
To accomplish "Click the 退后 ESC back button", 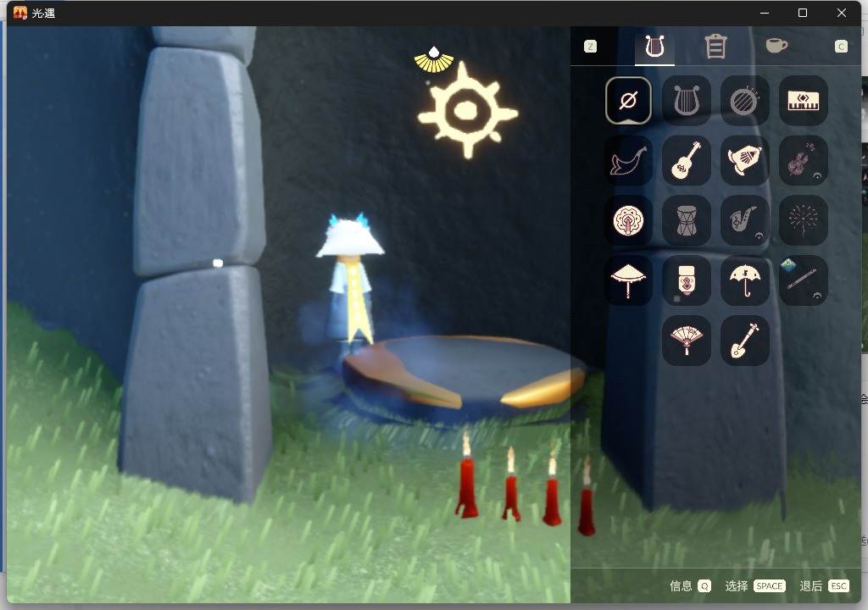I will [x=824, y=585].
